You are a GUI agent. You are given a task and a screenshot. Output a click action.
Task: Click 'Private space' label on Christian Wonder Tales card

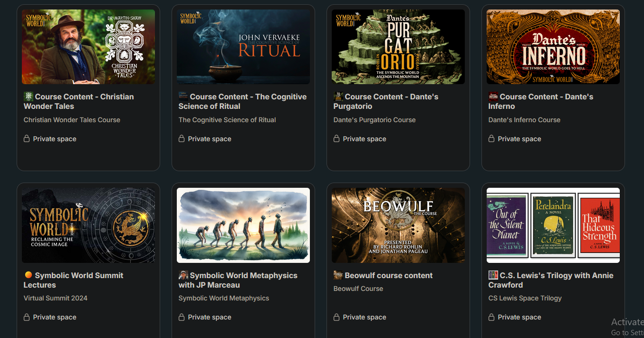55,139
